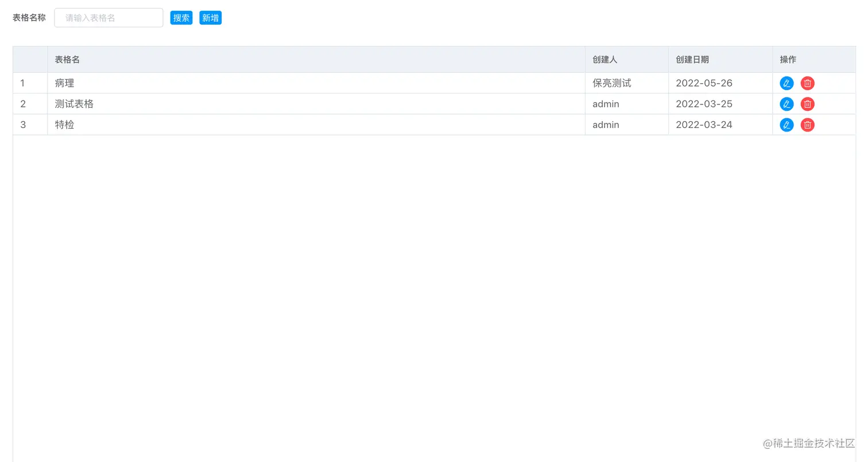Click row number 3 cell

pyautogui.click(x=30, y=125)
